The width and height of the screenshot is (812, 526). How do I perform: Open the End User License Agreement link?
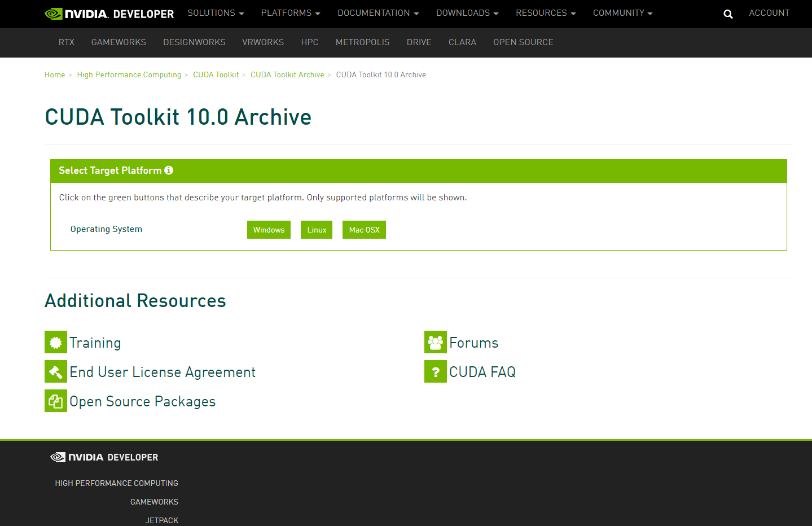tap(163, 372)
